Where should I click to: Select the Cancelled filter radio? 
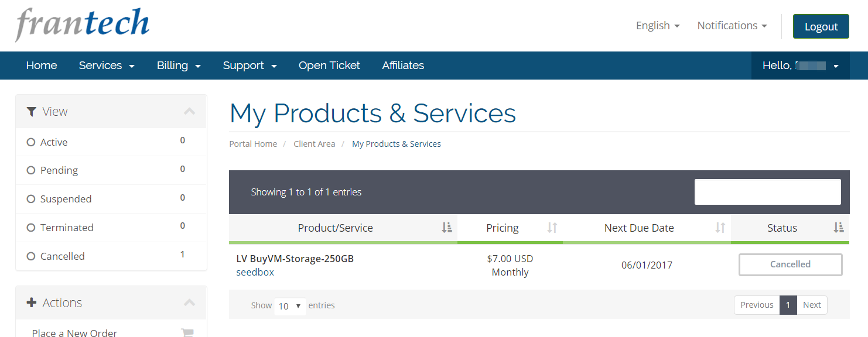31,256
